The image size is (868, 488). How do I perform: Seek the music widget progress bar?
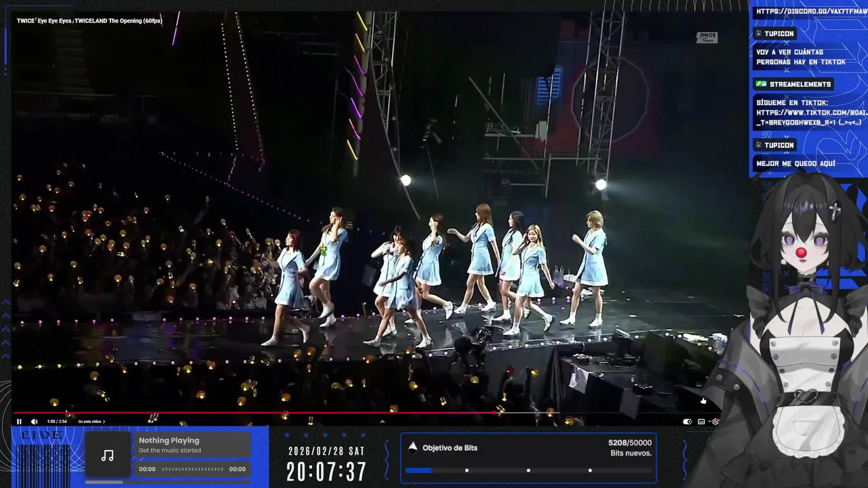193,469
